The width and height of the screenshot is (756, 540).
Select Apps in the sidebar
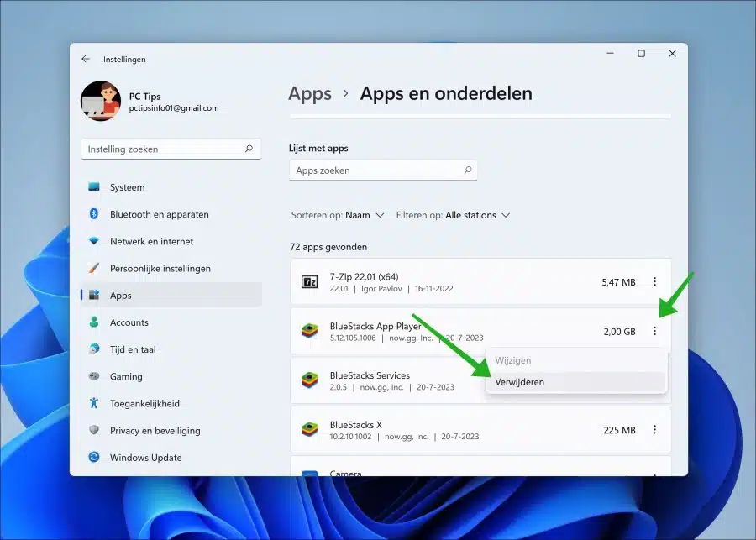point(171,295)
